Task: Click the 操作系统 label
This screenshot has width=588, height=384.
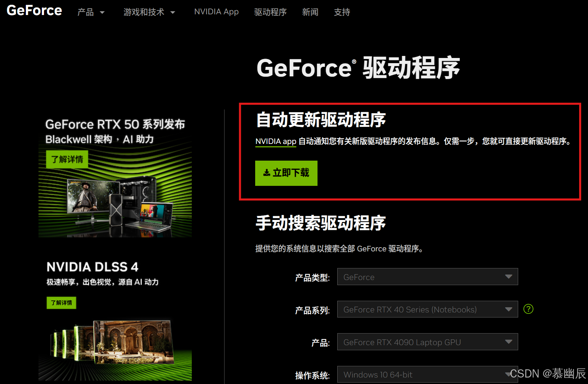Action: pyautogui.click(x=312, y=375)
